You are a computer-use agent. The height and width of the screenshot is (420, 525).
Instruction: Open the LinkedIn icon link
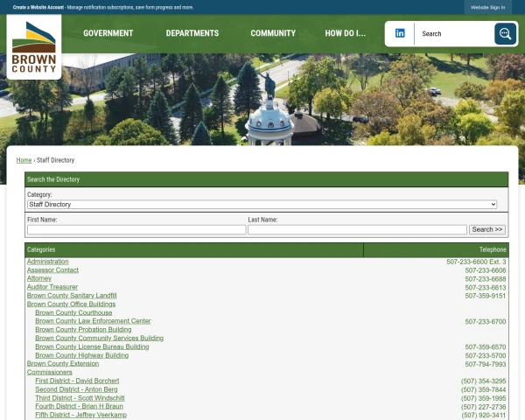tap(400, 33)
